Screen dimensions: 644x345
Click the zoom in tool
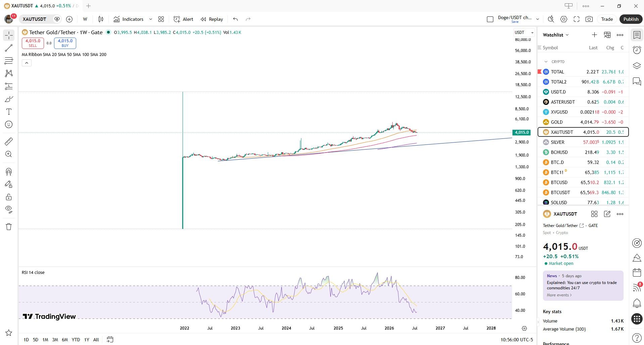click(x=9, y=154)
